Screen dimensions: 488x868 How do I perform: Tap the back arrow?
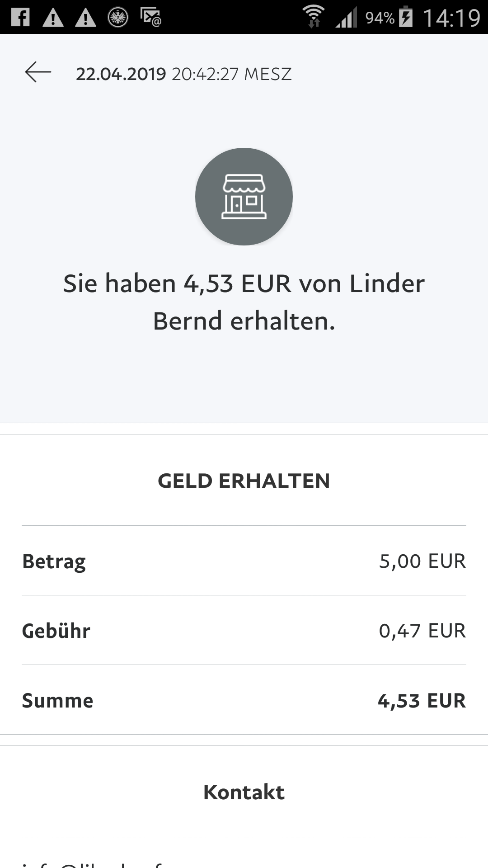38,73
